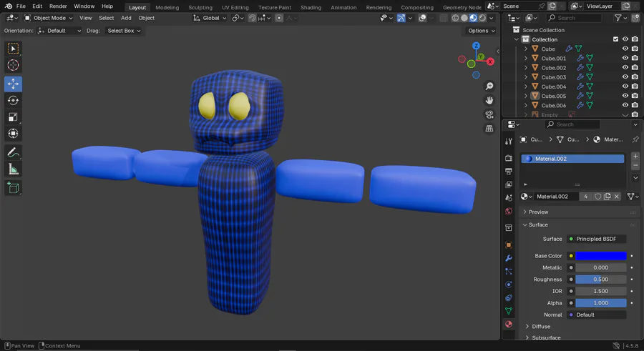Screen dimensions: 644x351
Task: Hide Cube.003 in viewport via eye icon
Action: click(625, 76)
